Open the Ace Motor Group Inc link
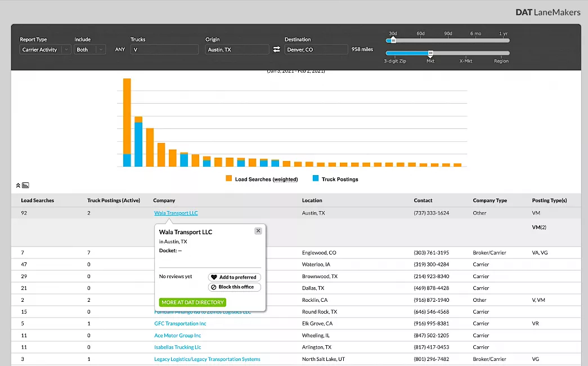The height and width of the screenshot is (366, 588). coord(177,336)
